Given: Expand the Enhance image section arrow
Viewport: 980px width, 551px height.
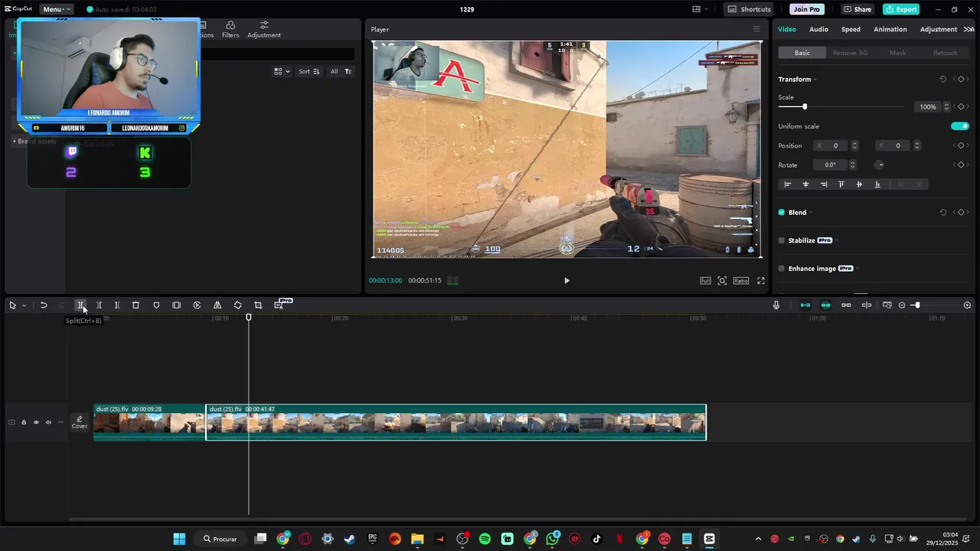Looking at the screenshot, I should (857, 269).
